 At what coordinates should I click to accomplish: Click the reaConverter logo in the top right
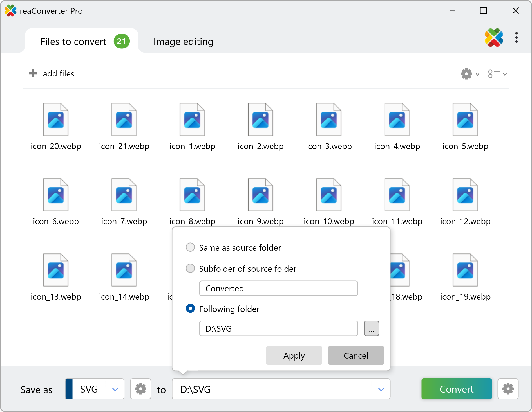tap(494, 38)
